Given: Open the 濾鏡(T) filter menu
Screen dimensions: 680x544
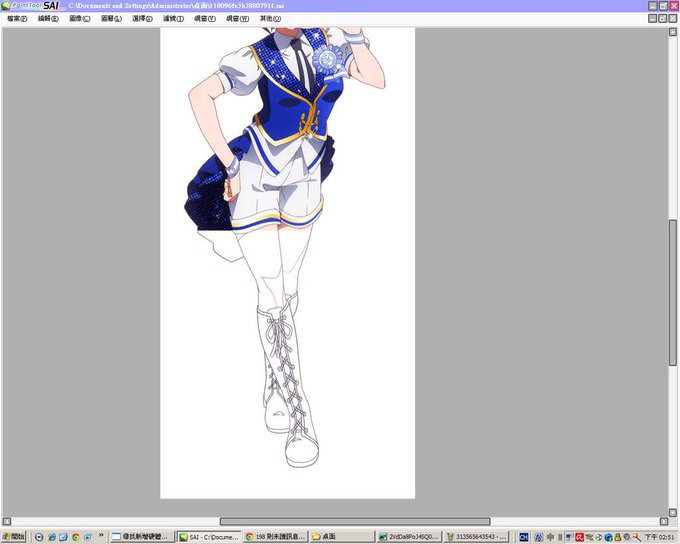Looking at the screenshot, I should point(173,19).
